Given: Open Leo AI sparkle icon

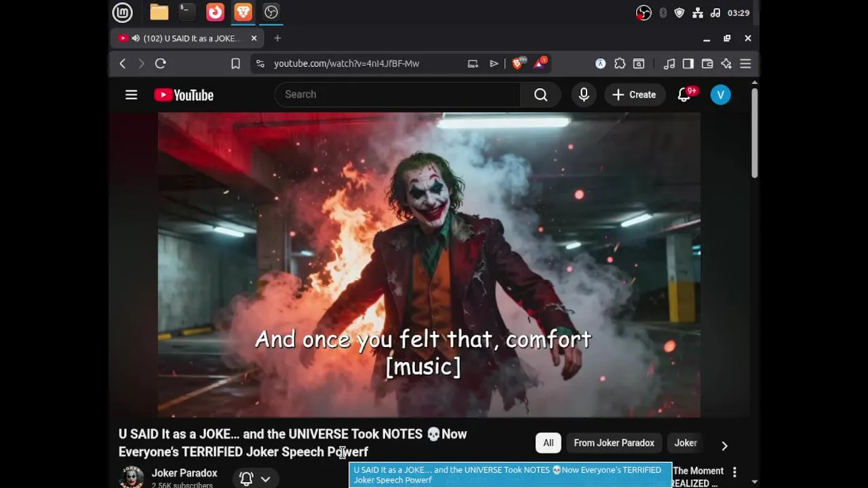Looking at the screenshot, I should 726,64.
